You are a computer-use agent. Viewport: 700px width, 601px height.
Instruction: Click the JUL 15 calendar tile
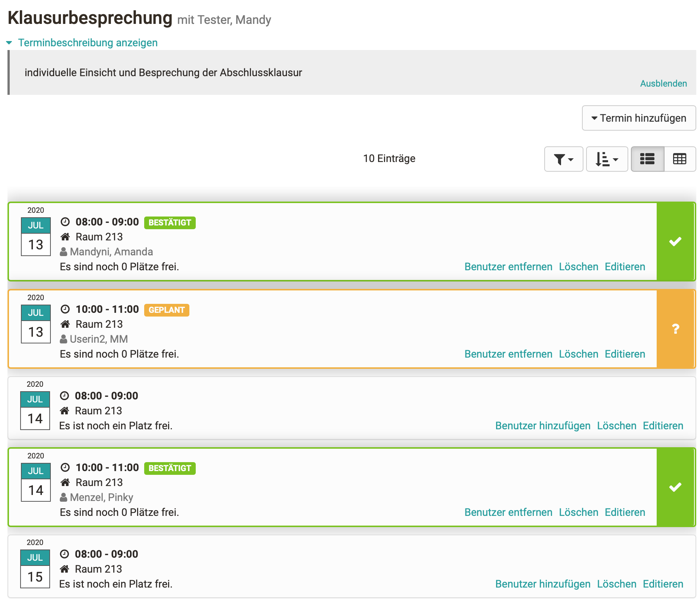click(x=35, y=569)
